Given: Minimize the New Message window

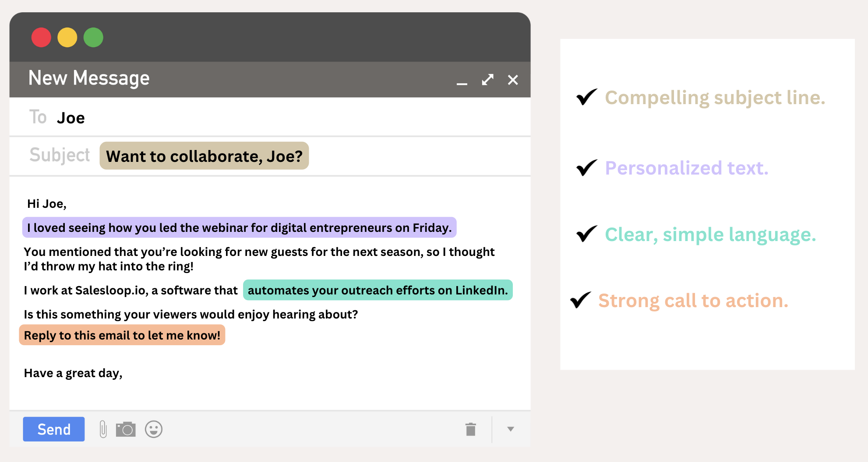Looking at the screenshot, I should [x=461, y=83].
